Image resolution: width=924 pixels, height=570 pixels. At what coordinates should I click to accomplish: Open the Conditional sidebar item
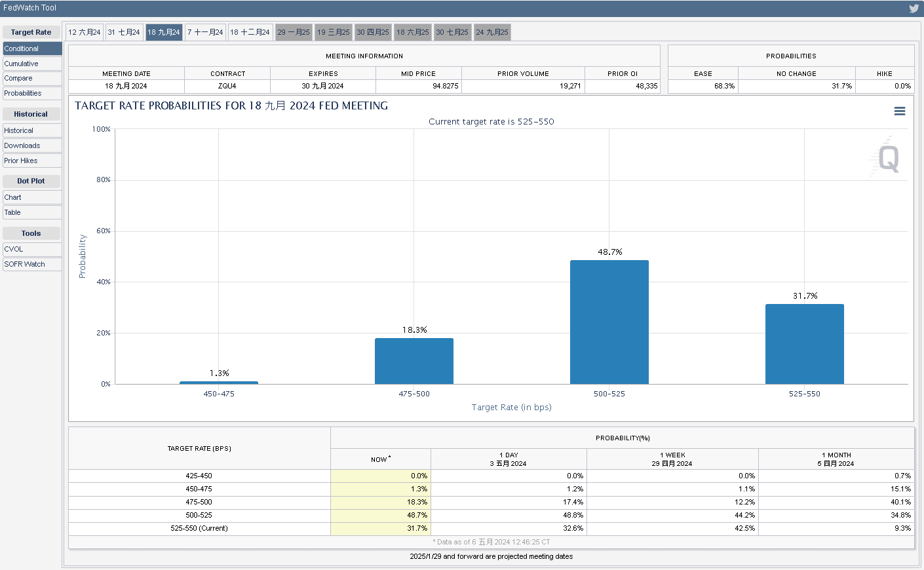click(x=32, y=48)
